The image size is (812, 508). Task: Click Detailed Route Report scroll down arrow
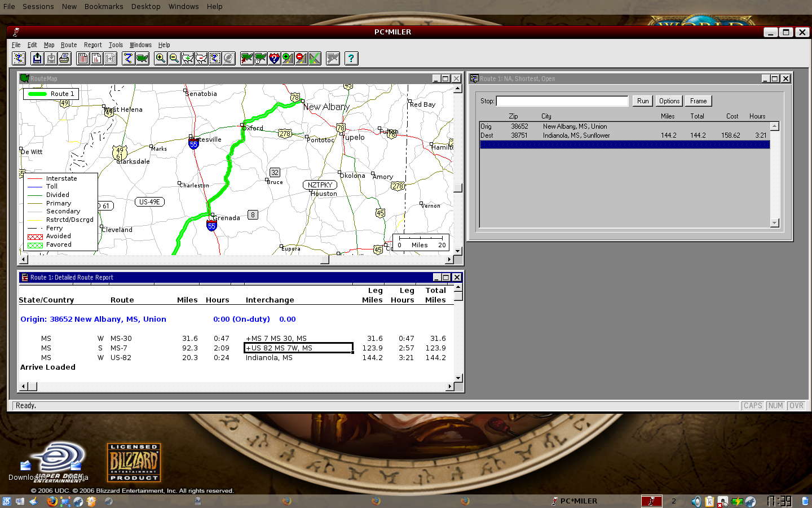pyautogui.click(x=458, y=378)
